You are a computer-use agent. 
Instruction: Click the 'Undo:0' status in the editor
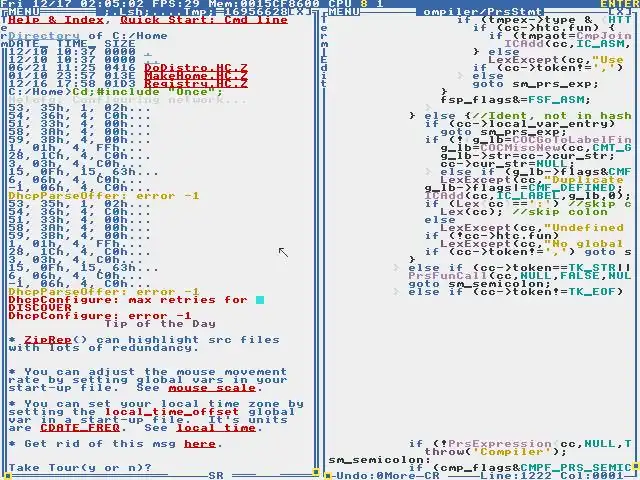(360, 476)
